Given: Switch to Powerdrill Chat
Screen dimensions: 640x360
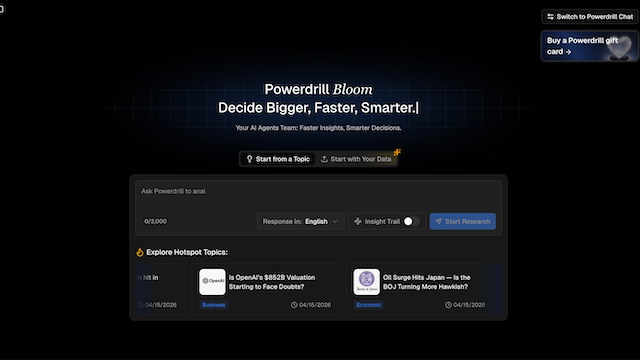Looking at the screenshot, I should pos(590,17).
